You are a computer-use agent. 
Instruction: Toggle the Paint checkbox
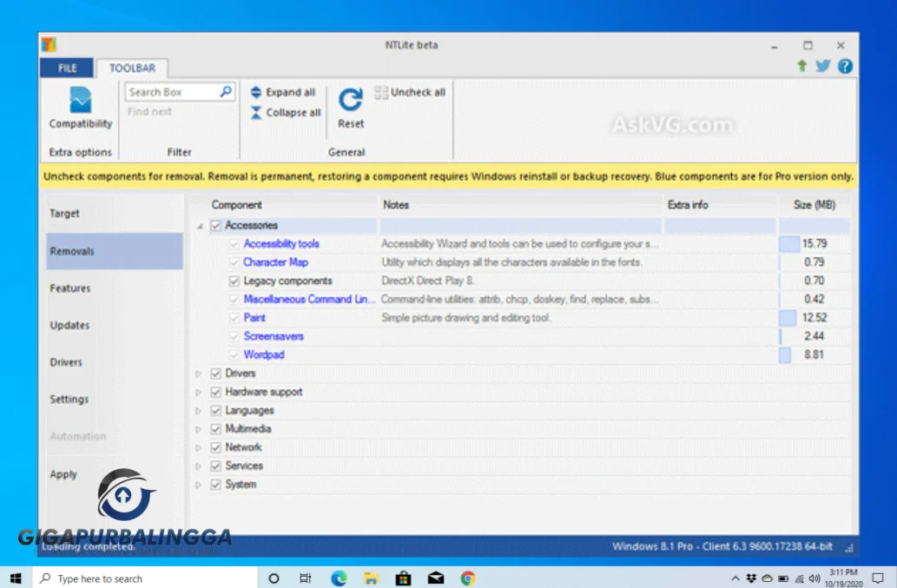[234, 318]
